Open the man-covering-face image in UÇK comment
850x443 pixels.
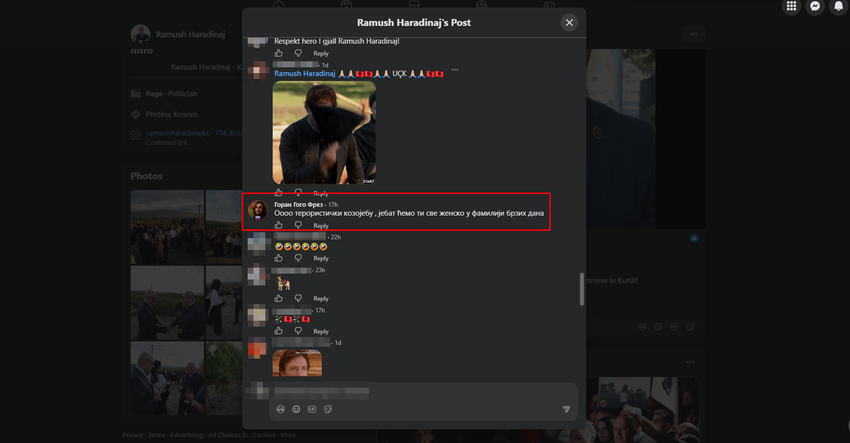pos(324,133)
